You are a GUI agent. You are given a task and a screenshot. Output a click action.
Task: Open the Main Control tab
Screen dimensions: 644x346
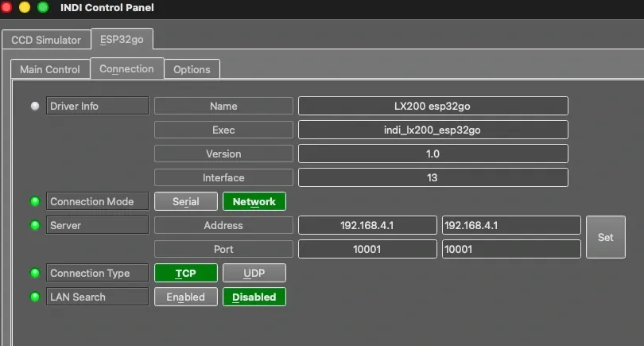pos(50,69)
